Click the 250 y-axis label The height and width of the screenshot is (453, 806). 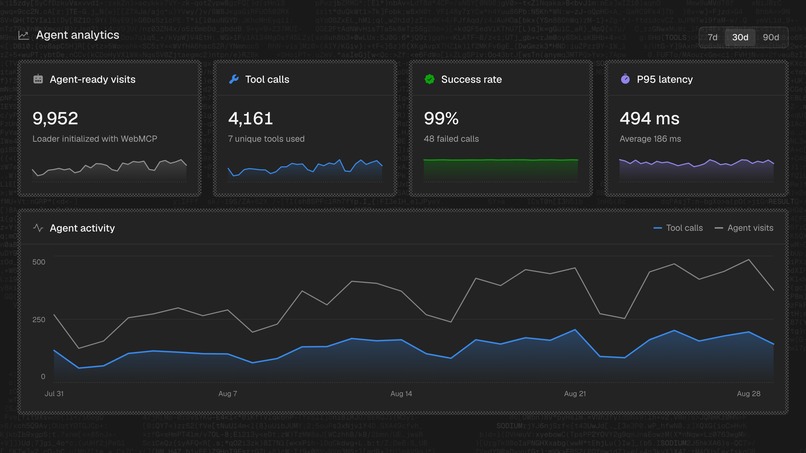[x=39, y=319]
